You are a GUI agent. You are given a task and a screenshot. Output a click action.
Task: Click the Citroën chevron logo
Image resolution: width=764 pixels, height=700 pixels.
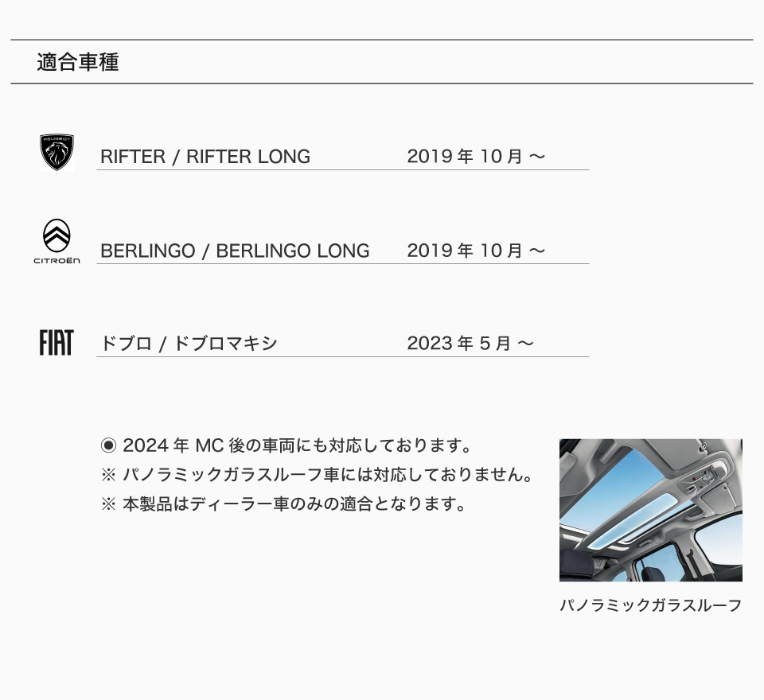click(57, 235)
